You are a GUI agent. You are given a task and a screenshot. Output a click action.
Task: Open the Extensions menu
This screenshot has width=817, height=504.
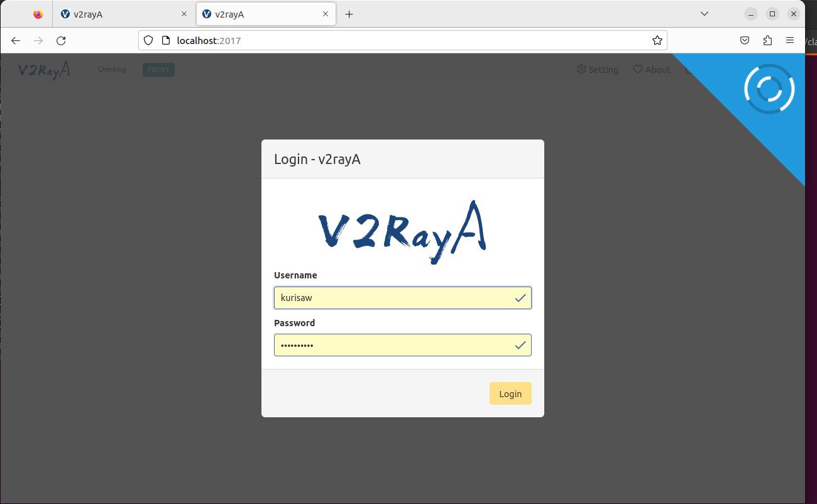click(x=767, y=40)
